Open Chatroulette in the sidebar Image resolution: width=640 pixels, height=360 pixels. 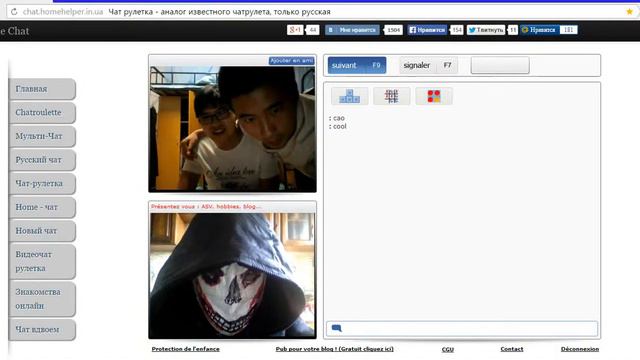42,113
